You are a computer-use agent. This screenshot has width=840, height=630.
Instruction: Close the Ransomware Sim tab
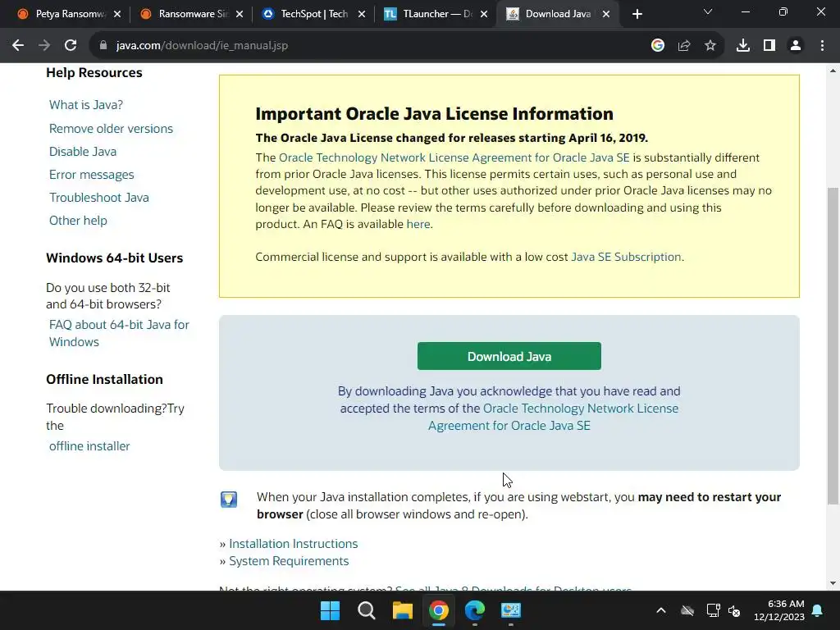[x=240, y=14]
